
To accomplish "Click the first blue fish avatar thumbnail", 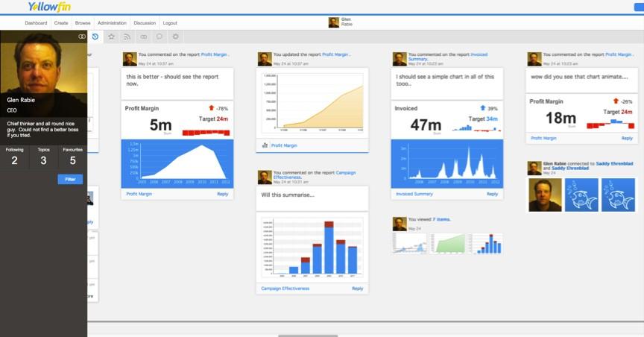I will coord(581,195).
